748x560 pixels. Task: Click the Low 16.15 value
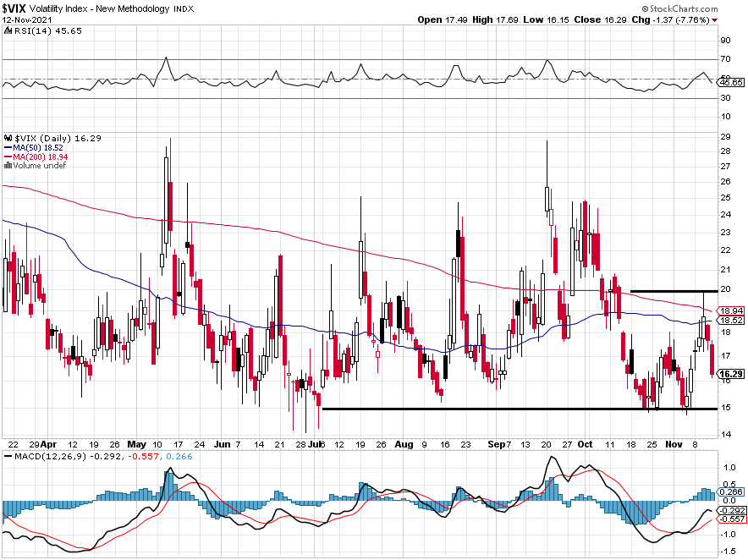coord(546,19)
